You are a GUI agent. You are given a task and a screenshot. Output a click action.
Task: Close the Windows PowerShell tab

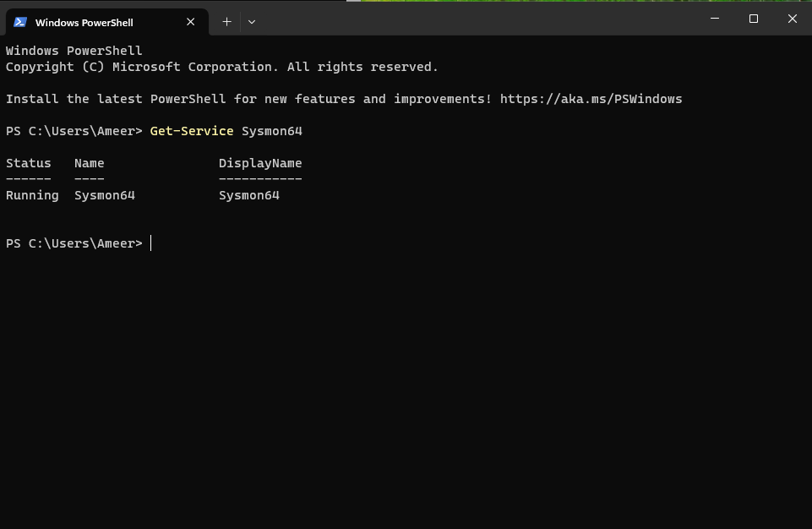pos(191,22)
